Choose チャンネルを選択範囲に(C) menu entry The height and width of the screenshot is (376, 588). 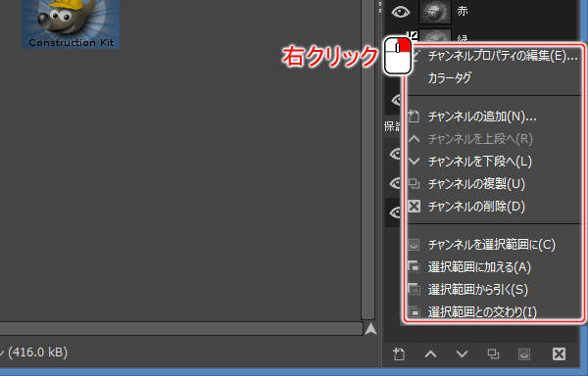[494, 245]
